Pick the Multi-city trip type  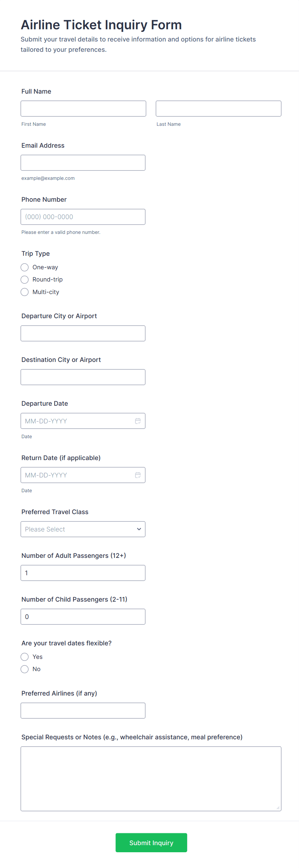(24, 292)
